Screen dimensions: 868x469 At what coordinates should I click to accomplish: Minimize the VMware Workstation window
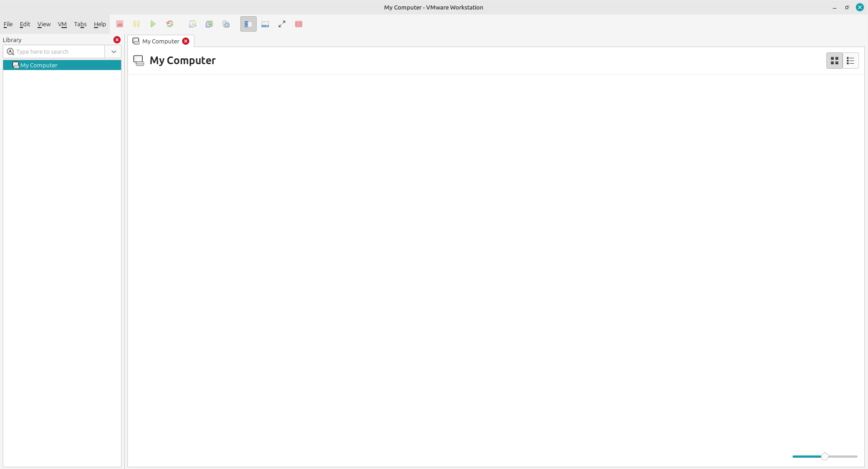coord(835,7)
